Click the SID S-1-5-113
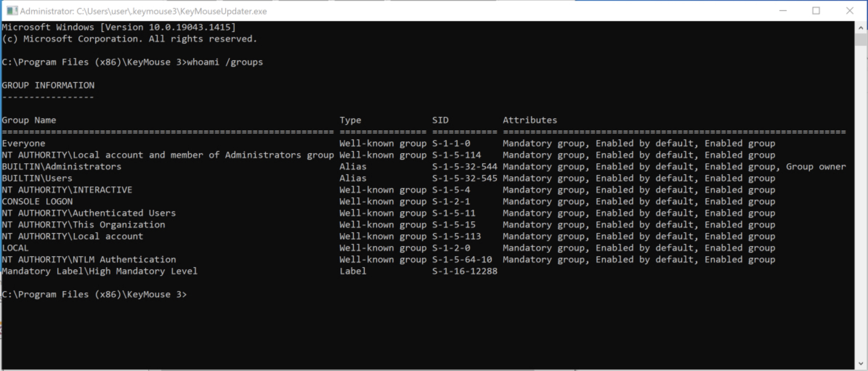The width and height of the screenshot is (868, 371). (x=457, y=236)
